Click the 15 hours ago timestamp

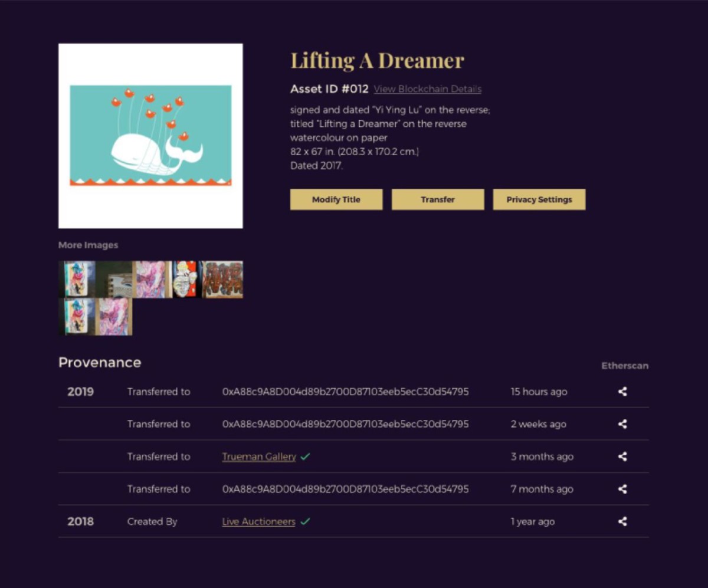coord(539,392)
